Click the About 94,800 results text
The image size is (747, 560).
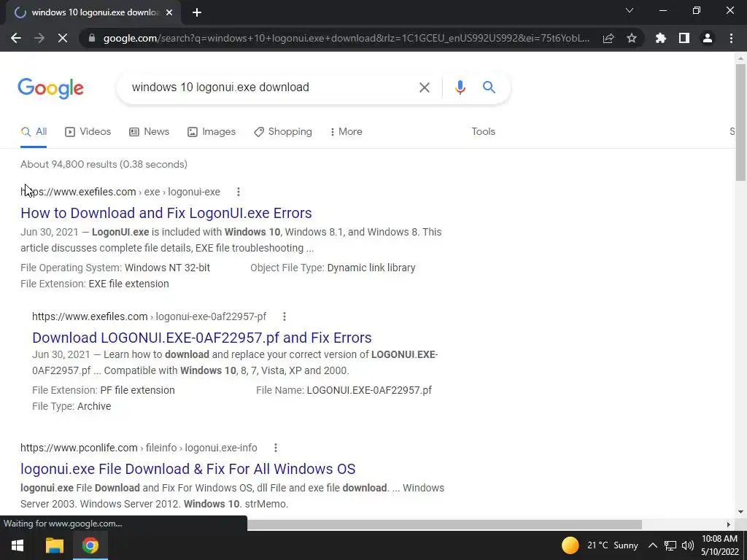tap(104, 164)
